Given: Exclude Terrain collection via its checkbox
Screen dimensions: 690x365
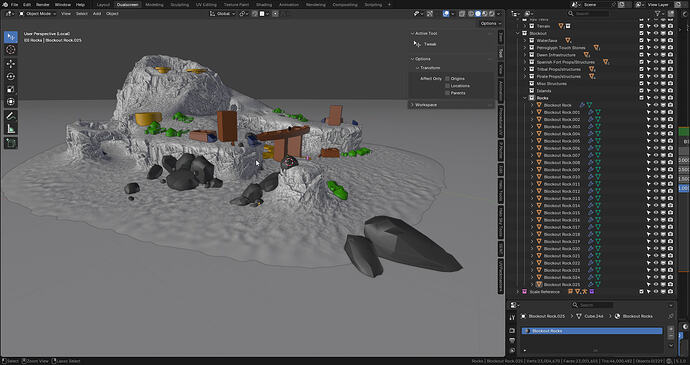Looking at the screenshot, I should 642,26.
